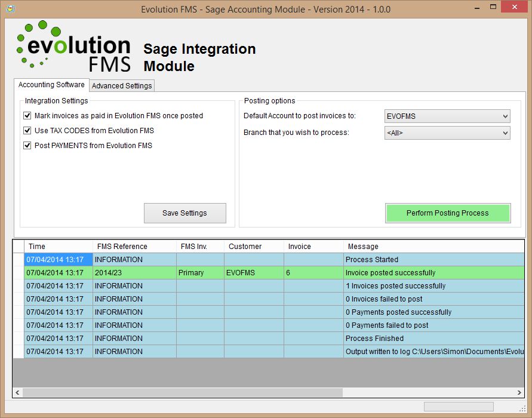Click the invoice number '6' cell
The width and height of the screenshot is (532, 418).
(314, 273)
